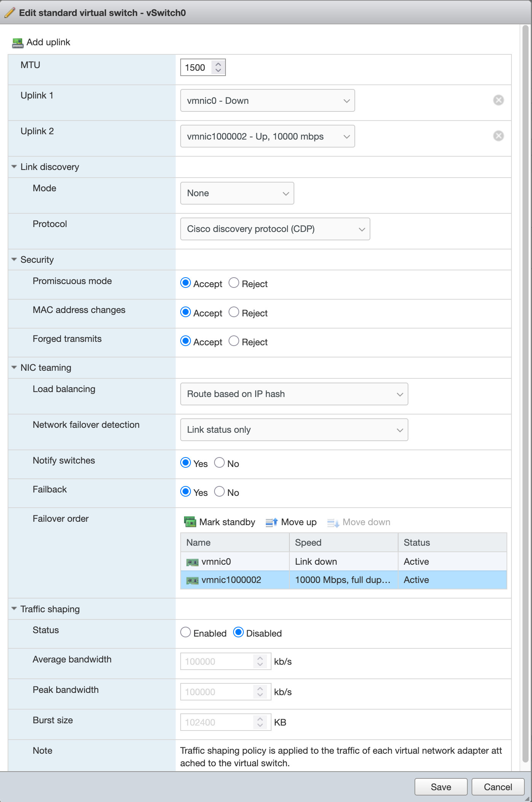The height and width of the screenshot is (802, 532).
Task: Remove Uplink 2 with its X icon
Action: [x=498, y=136]
